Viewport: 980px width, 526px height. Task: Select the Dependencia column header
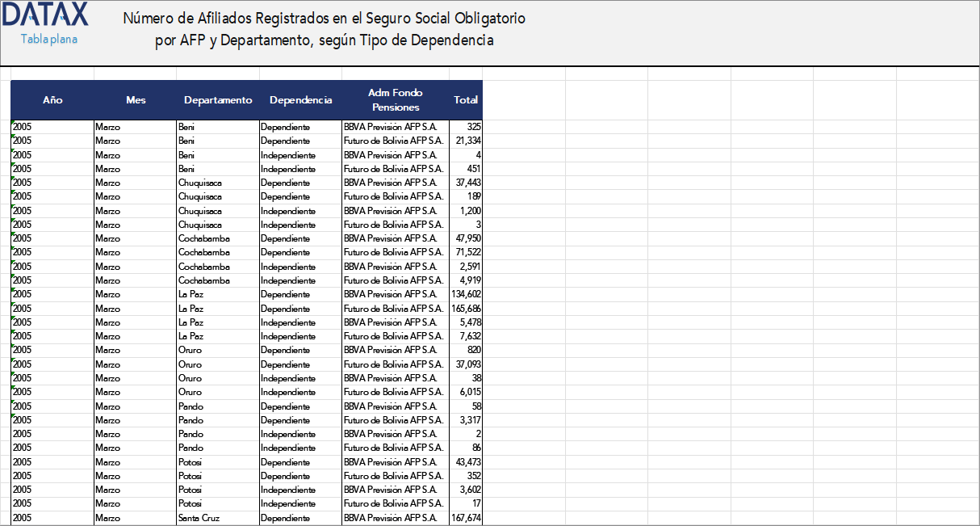point(300,99)
